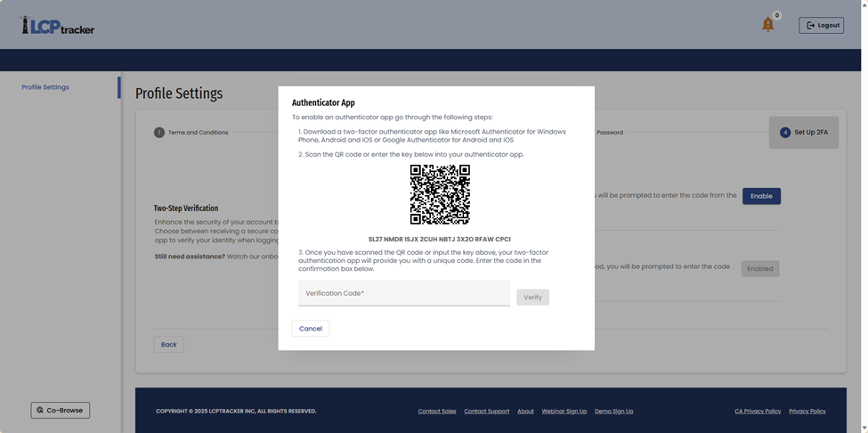Click the step 4 number circle
This screenshot has width=868, height=433.
(x=785, y=133)
